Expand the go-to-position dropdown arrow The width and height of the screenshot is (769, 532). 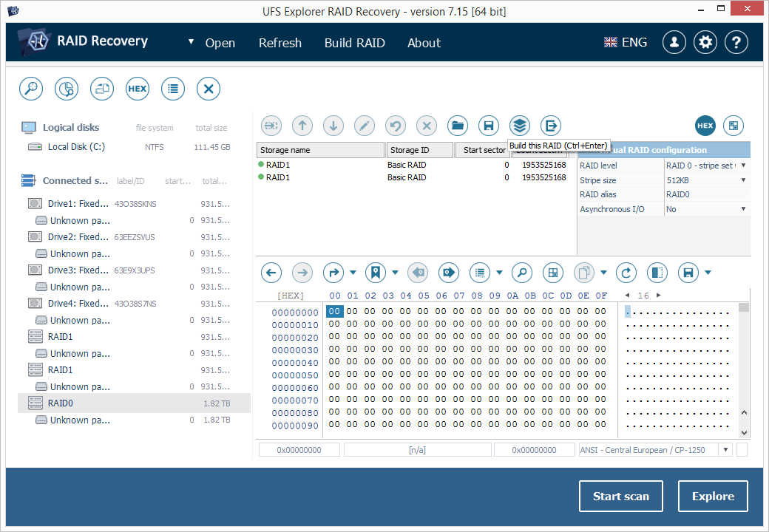tap(353, 273)
